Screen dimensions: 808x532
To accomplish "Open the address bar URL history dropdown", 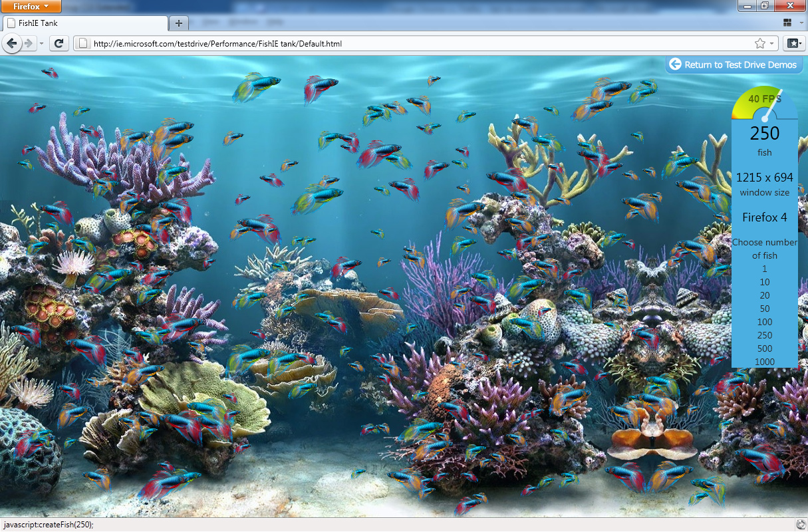I will point(772,44).
